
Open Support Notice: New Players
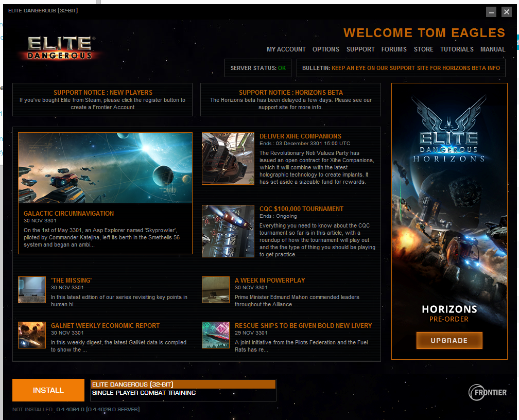[102, 100]
